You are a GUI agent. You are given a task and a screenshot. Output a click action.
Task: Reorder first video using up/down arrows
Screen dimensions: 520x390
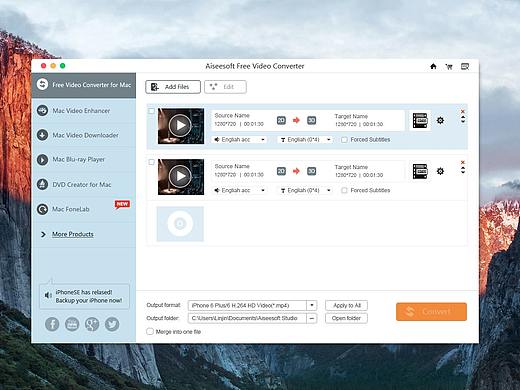point(463,119)
